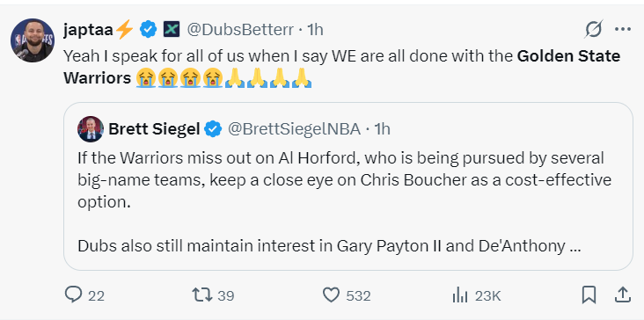
Task: Click japtaa's blue verified badge
Action: point(149,30)
